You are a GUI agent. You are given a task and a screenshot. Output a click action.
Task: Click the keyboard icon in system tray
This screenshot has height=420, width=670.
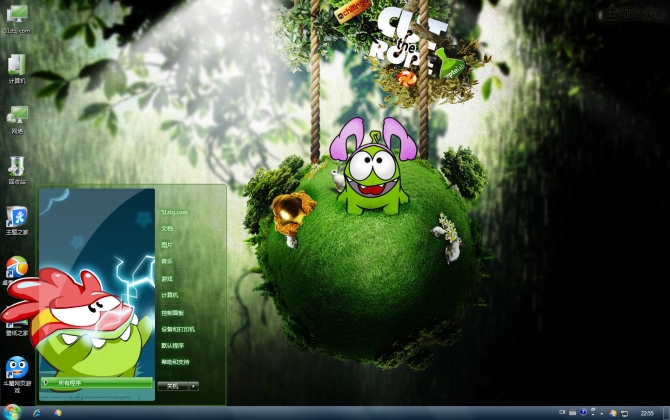click(573, 412)
